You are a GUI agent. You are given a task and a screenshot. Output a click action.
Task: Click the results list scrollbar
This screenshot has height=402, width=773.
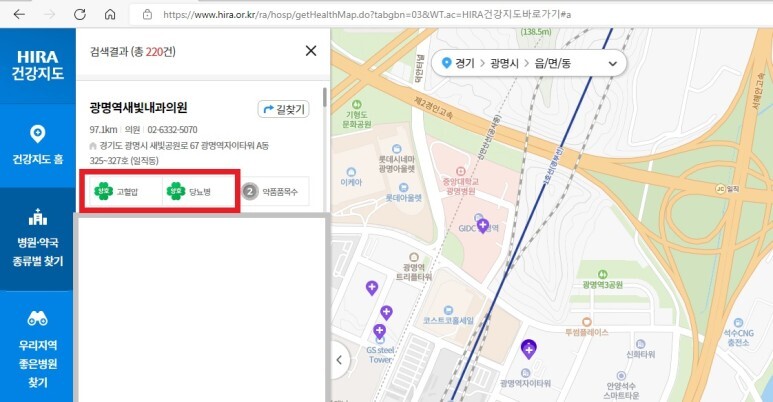coord(324,97)
